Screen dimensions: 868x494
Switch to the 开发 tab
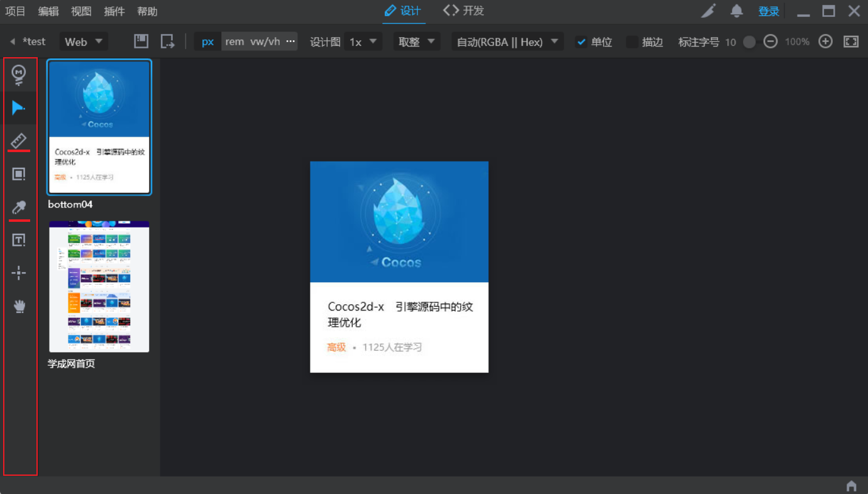click(464, 11)
